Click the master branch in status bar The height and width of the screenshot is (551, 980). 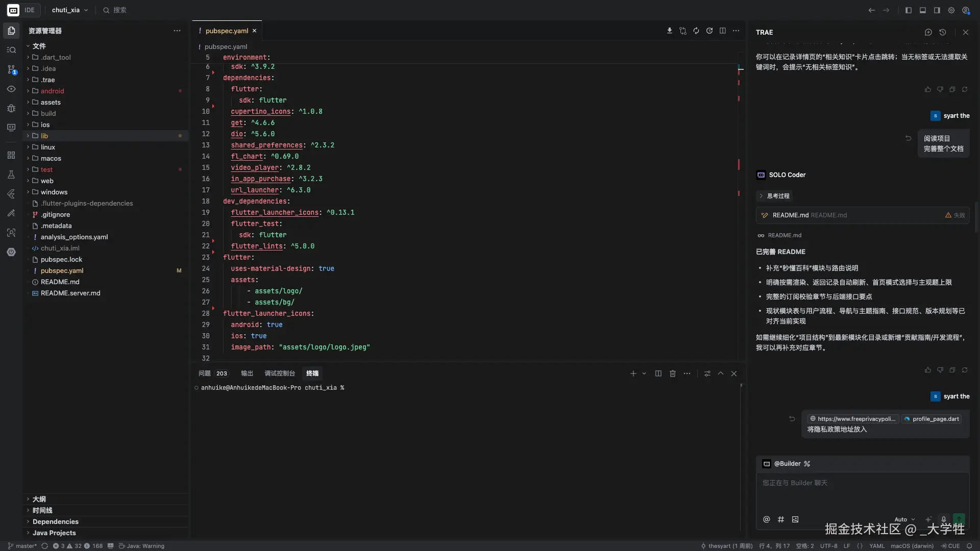[22, 546]
